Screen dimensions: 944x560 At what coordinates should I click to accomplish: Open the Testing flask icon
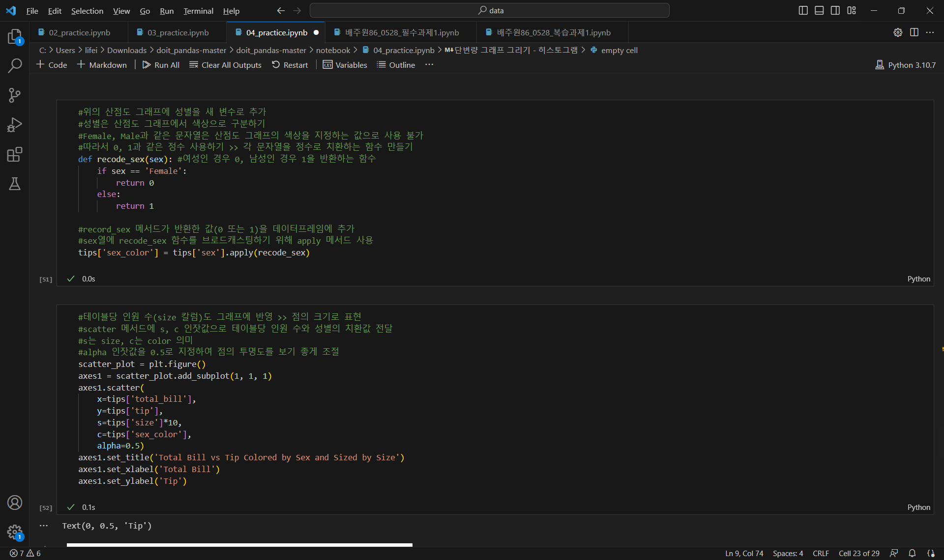point(15,184)
